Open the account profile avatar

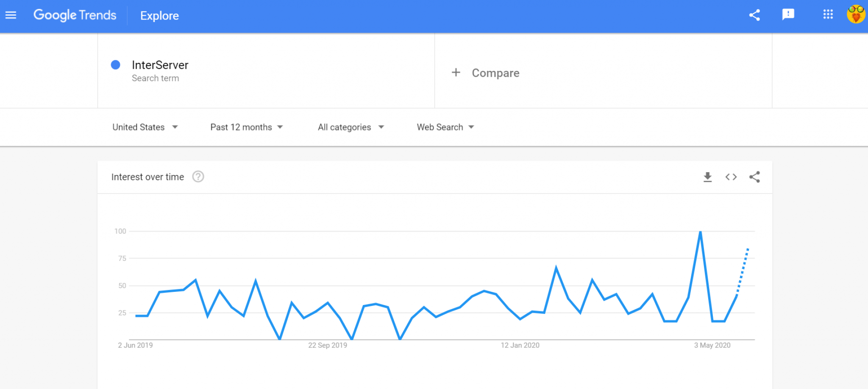click(x=856, y=14)
